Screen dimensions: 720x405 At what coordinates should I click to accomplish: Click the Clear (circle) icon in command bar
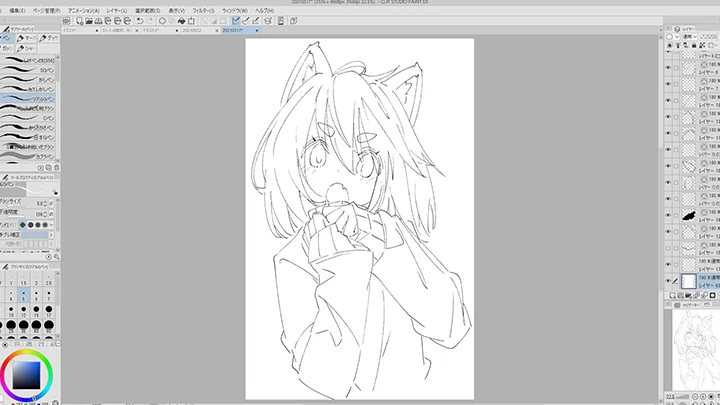point(162,20)
